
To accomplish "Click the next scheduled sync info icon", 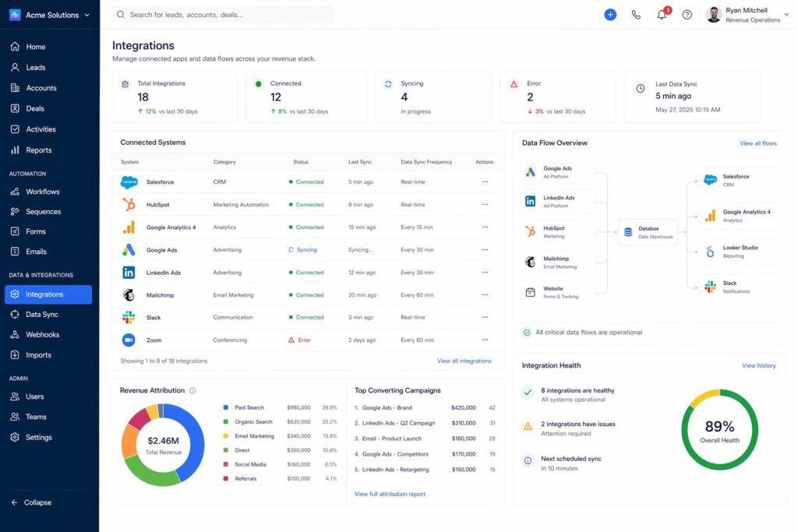I will point(528,460).
